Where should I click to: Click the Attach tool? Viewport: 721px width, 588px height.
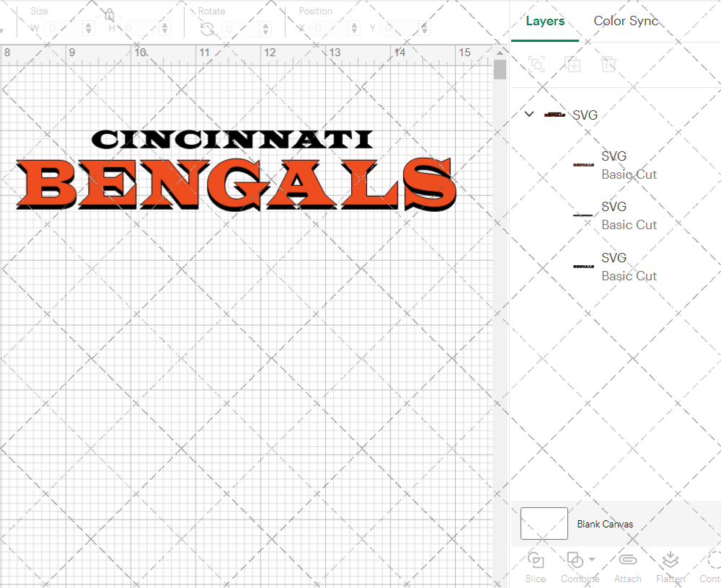(x=628, y=567)
